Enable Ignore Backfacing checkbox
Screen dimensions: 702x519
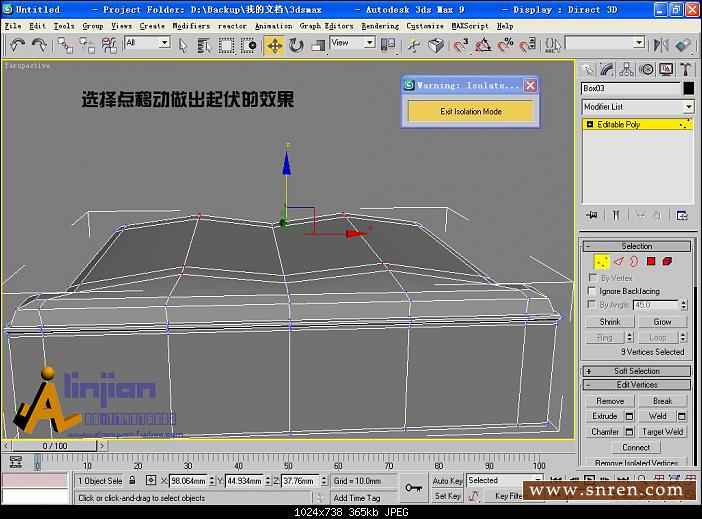[x=592, y=291]
